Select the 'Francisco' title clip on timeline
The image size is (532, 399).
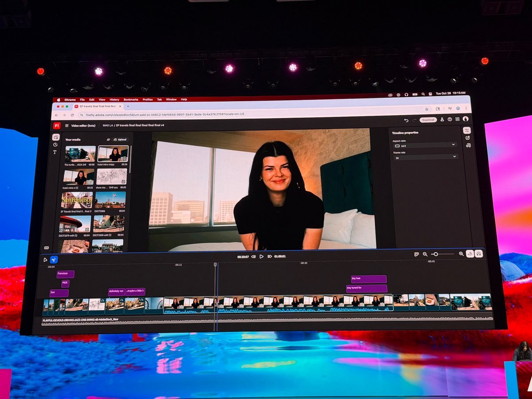coord(66,274)
